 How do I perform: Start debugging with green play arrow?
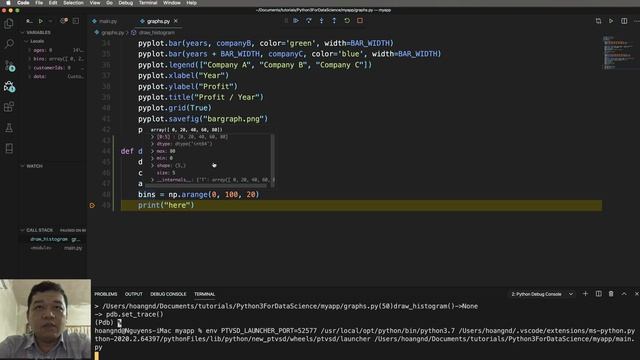41,21
